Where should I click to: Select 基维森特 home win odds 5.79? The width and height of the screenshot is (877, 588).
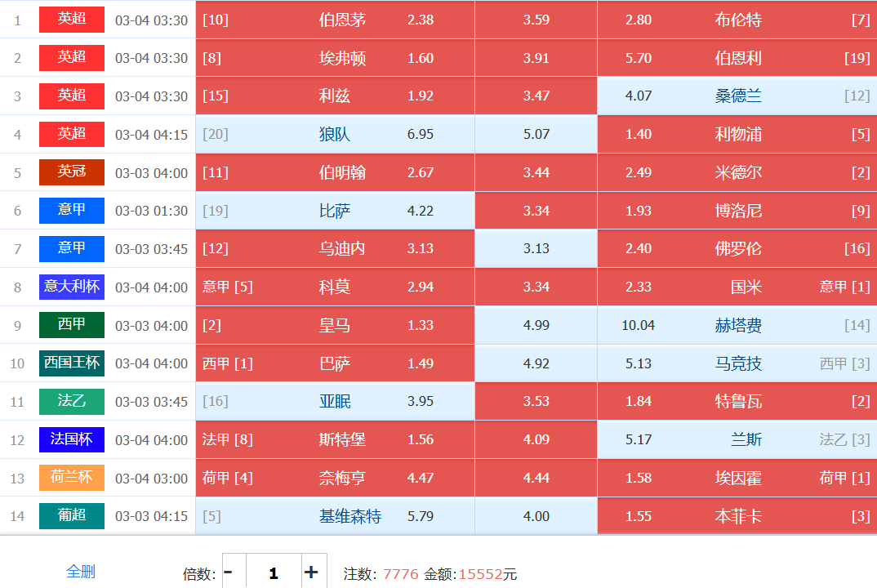coord(335,516)
